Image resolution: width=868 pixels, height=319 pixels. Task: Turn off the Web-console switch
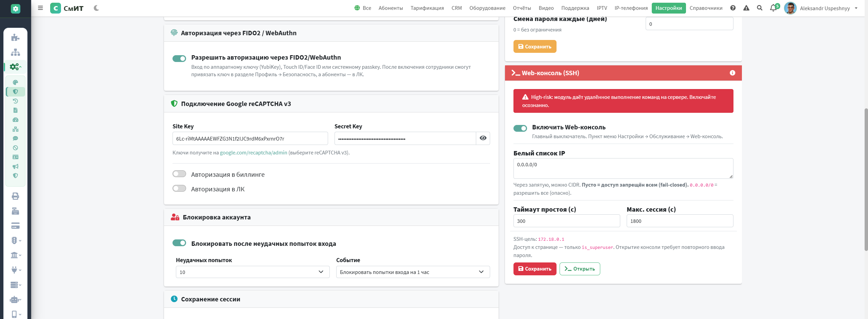pyautogui.click(x=520, y=128)
